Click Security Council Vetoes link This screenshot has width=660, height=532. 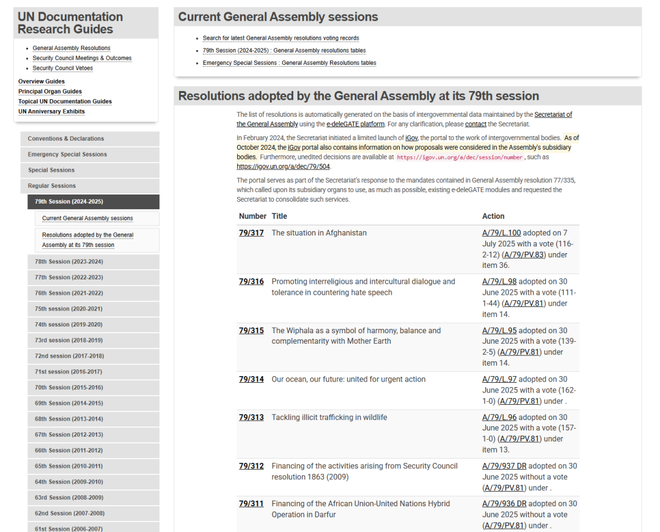pyautogui.click(x=64, y=68)
